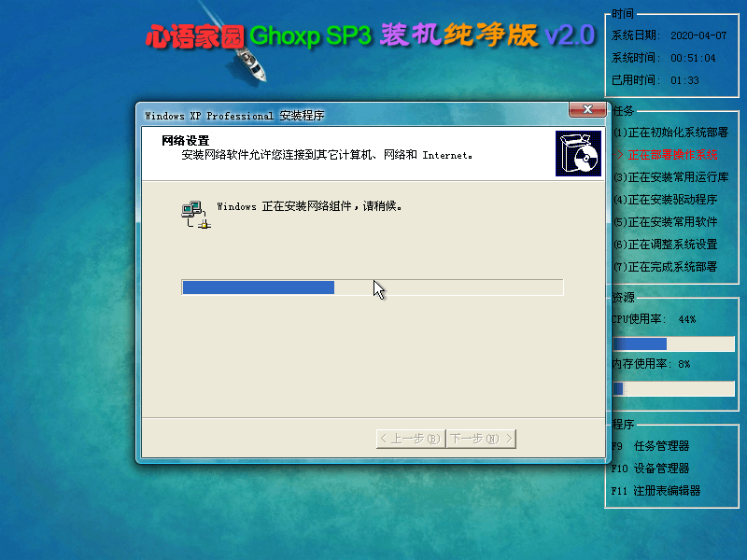747x560 pixels.
Task: Select task (7)正在完成系统部署
Action: tap(666, 267)
